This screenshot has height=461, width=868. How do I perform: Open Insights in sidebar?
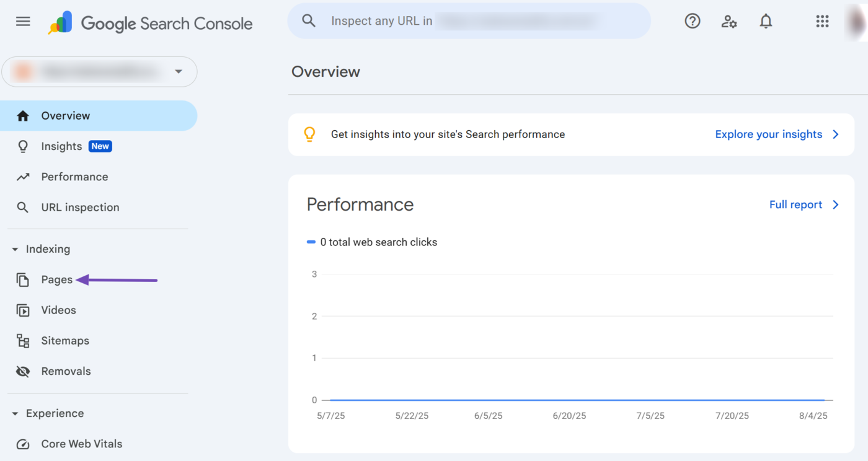pyautogui.click(x=99, y=146)
